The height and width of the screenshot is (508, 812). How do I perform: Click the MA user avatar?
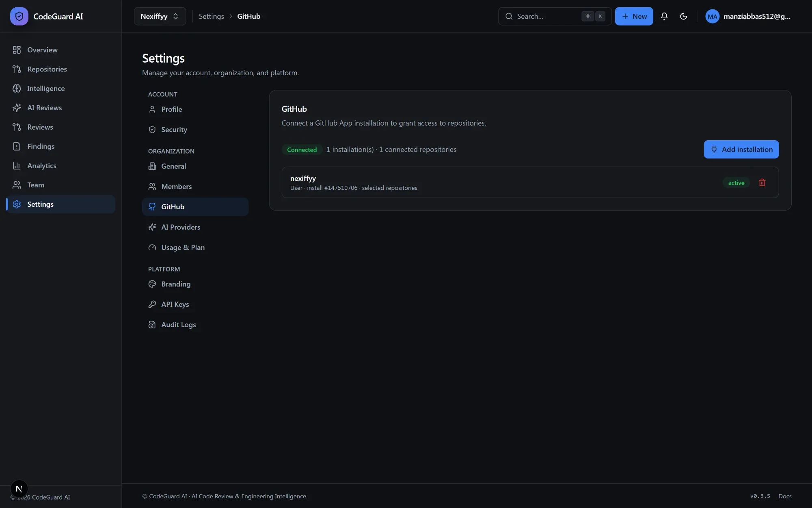point(712,16)
